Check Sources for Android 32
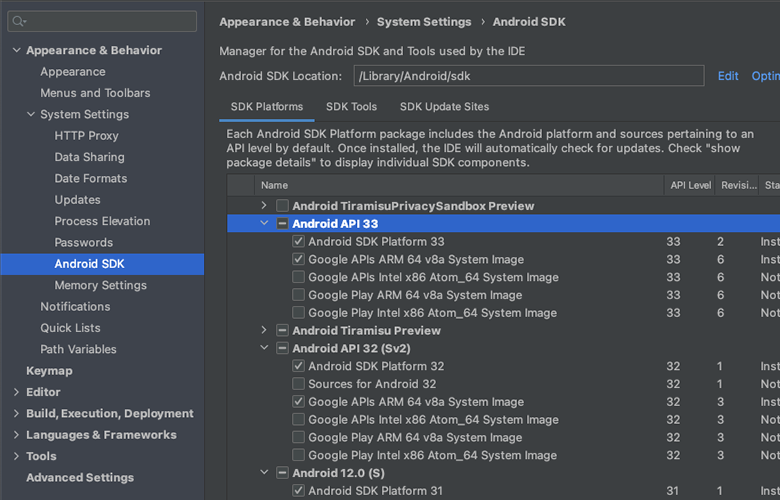Viewport: 780px width, 500px height. [x=298, y=384]
